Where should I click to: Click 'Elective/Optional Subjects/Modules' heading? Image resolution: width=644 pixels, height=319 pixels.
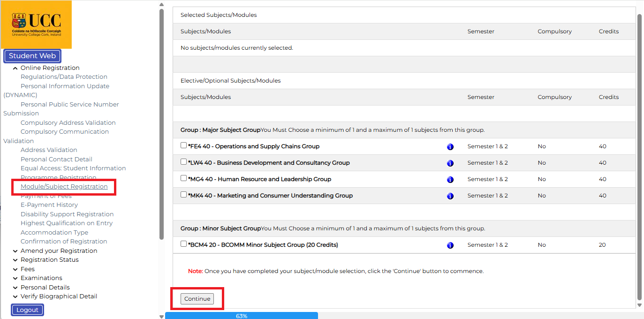click(x=231, y=81)
